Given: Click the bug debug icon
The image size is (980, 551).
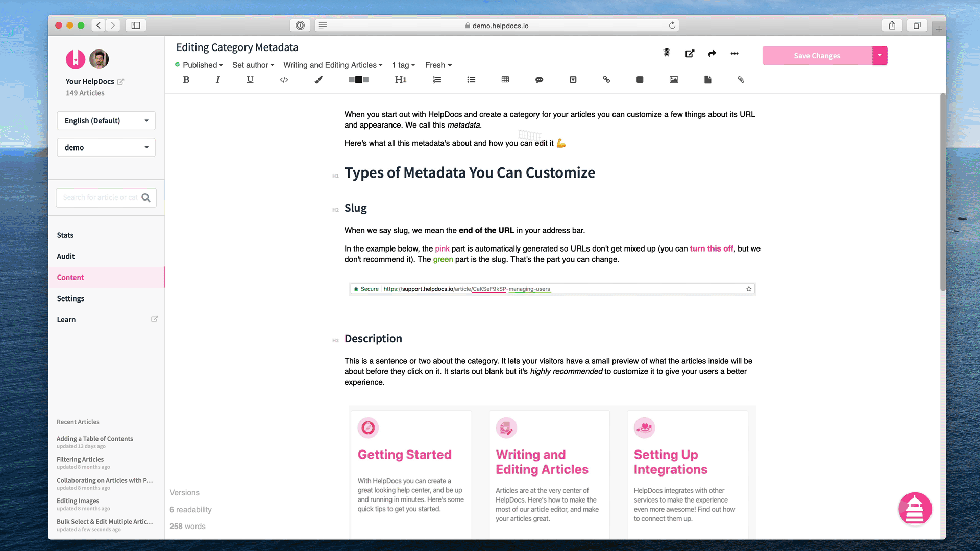Looking at the screenshot, I should pos(667,53).
